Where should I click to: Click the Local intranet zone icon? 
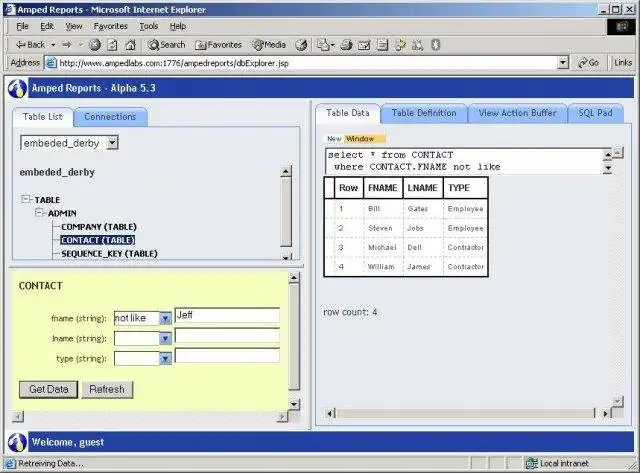click(x=531, y=464)
